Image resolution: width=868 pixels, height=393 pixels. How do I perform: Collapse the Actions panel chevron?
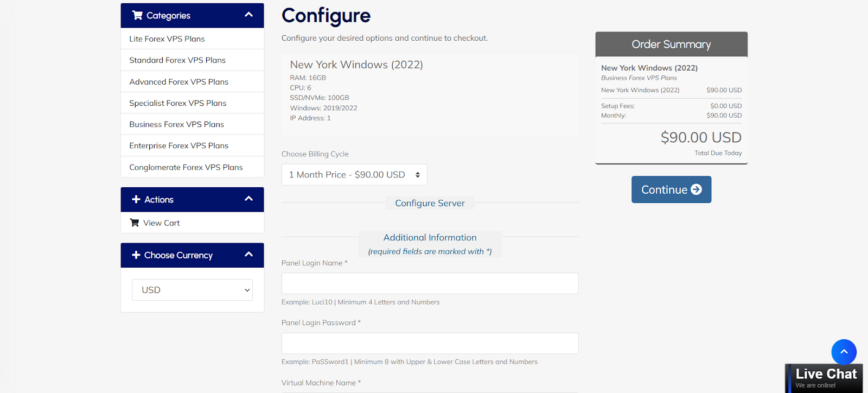pos(249,199)
